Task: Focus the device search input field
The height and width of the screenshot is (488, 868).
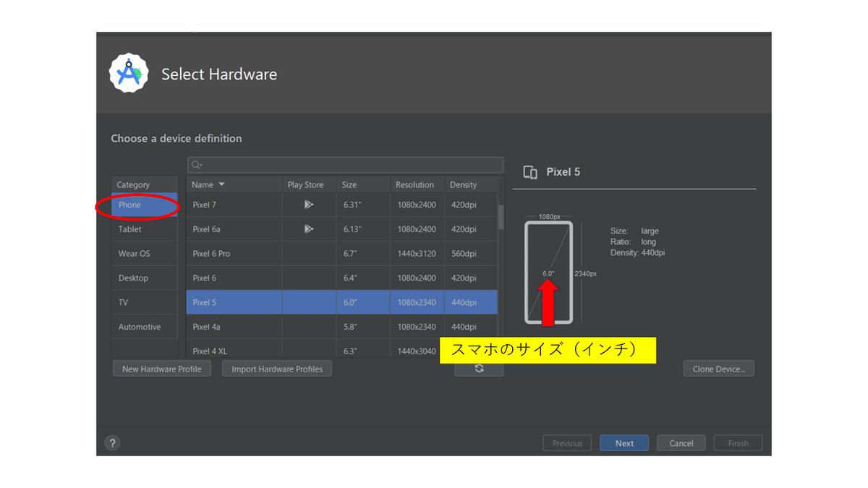Action: click(x=345, y=165)
